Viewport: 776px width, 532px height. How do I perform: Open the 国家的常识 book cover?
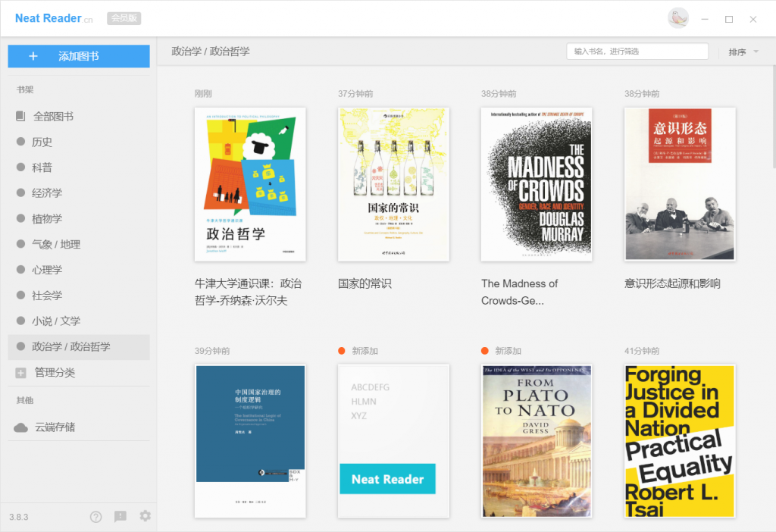point(393,185)
